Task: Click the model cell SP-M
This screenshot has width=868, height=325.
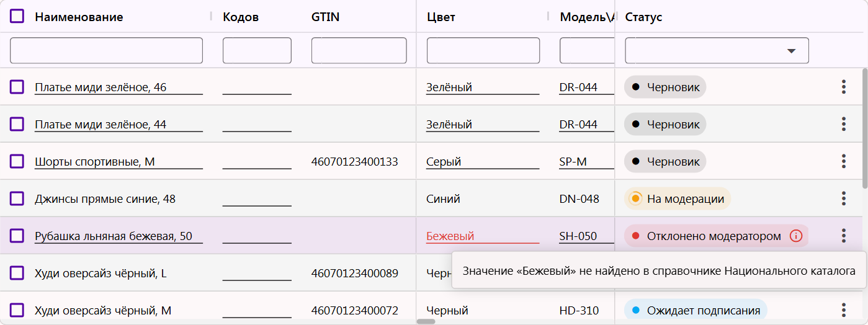Action: pyautogui.click(x=586, y=161)
